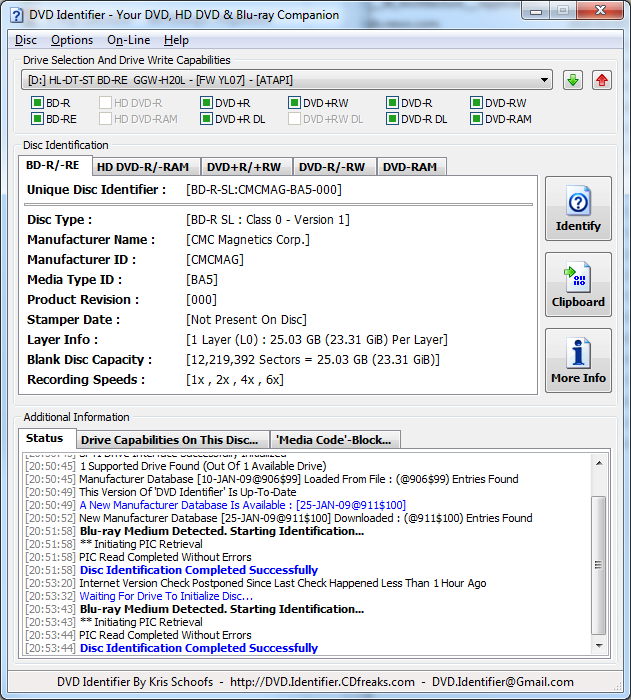
Task: Open the Options menu
Action: (x=71, y=40)
